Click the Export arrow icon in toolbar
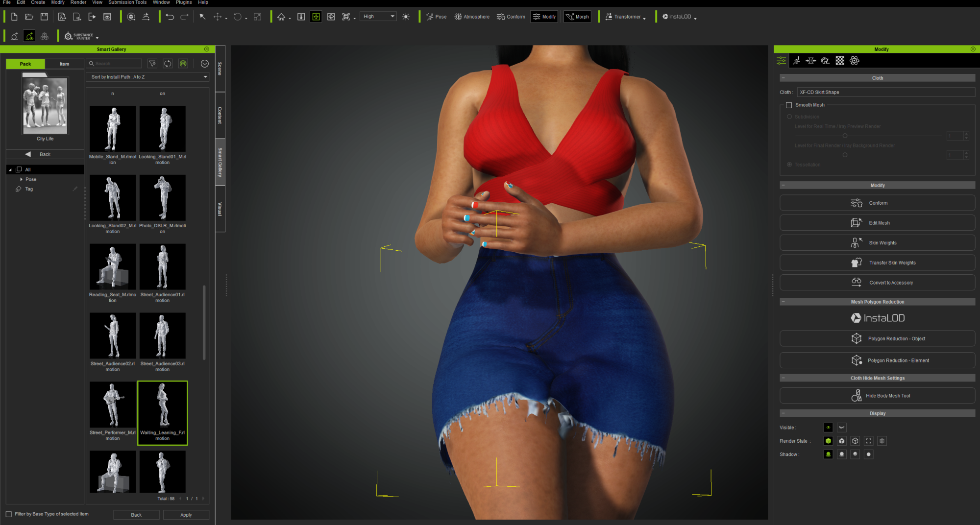The image size is (980, 525). [92, 17]
